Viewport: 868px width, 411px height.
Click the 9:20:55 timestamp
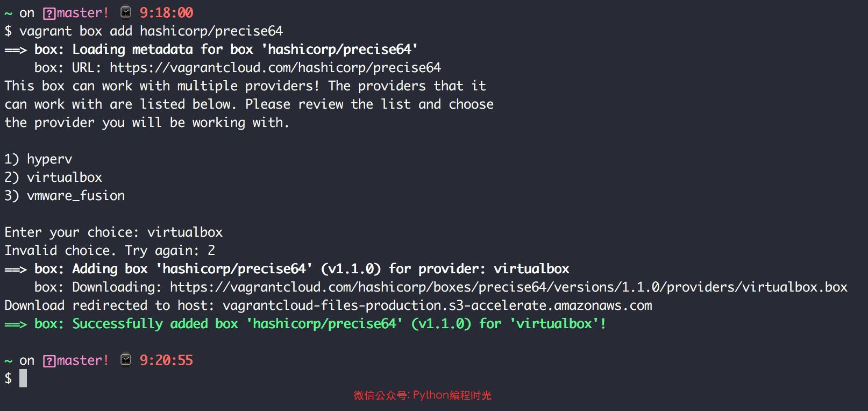(166, 360)
